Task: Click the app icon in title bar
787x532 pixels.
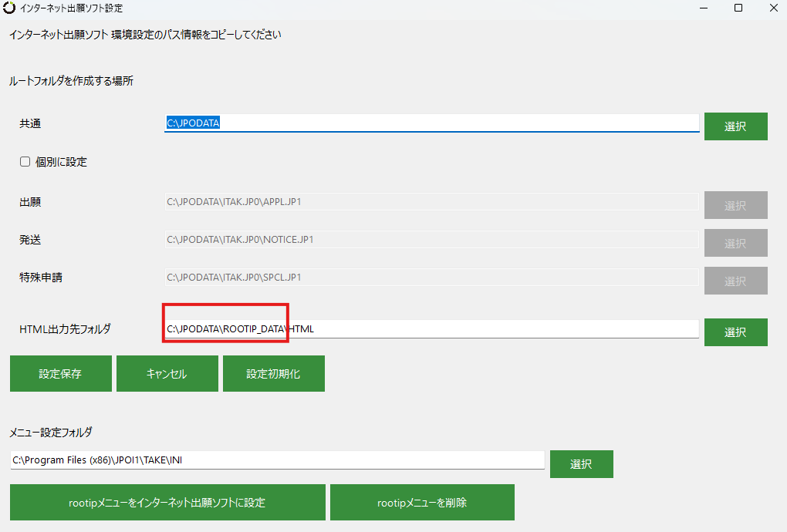Action: click(x=9, y=8)
